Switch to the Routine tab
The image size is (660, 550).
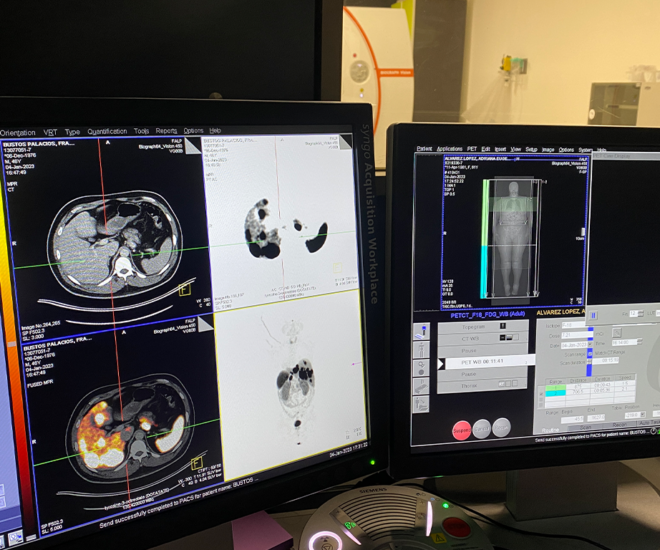[x=550, y=430]
